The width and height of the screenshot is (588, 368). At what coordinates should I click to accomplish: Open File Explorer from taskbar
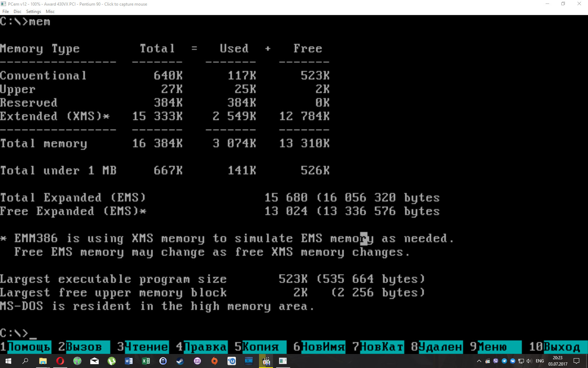pos(43,361)
